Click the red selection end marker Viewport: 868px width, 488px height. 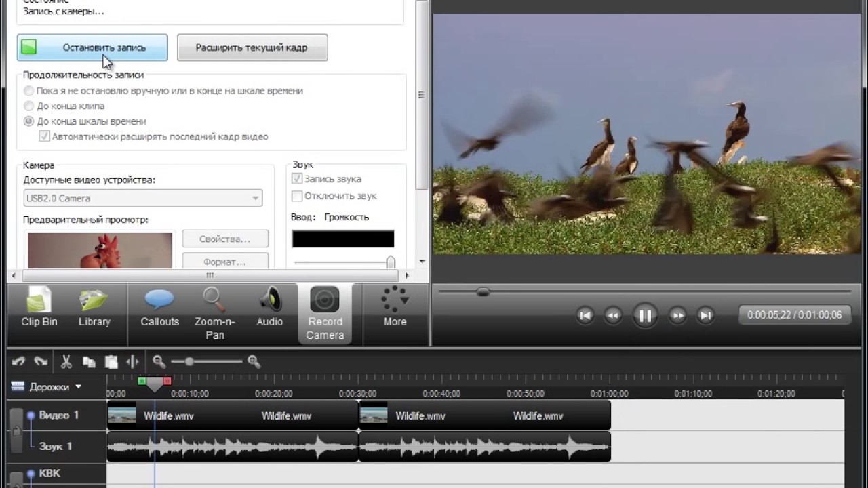[x=167, y=381]
